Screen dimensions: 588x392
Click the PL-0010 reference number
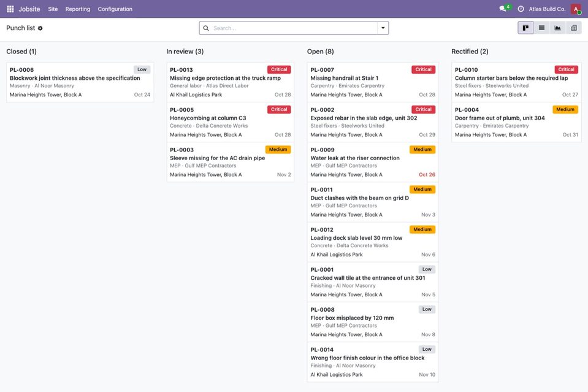(466, 70)
